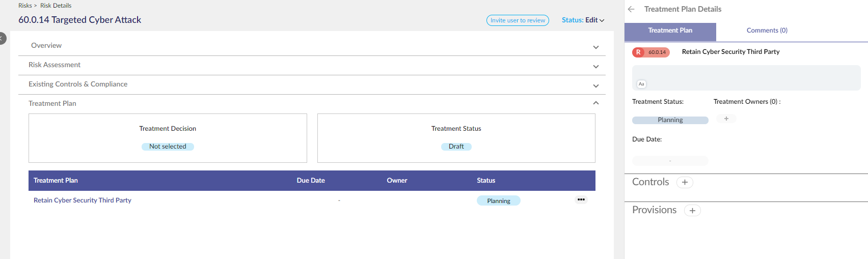Add a treatment owner with plus icon
The width and height of the screenshot is (868, 259).
(x=726, y=119)
